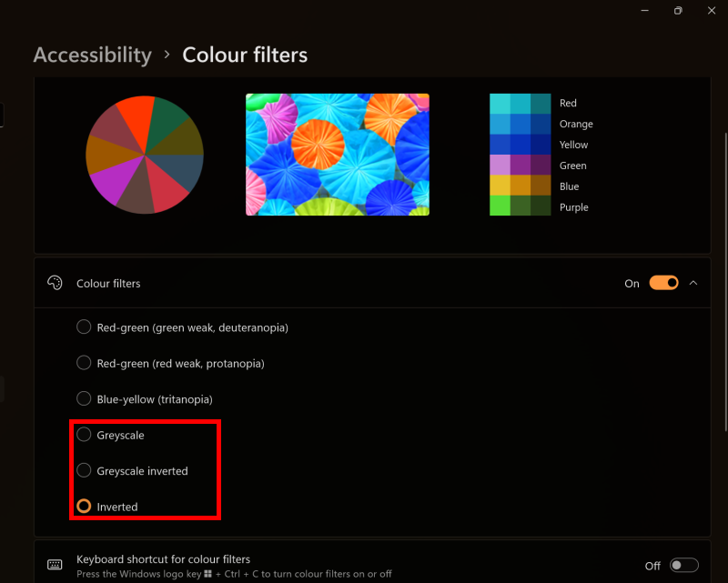Click the Colour filters page title
The height and width of the screenshot is (583, 728).
click(x=245, y=55)
